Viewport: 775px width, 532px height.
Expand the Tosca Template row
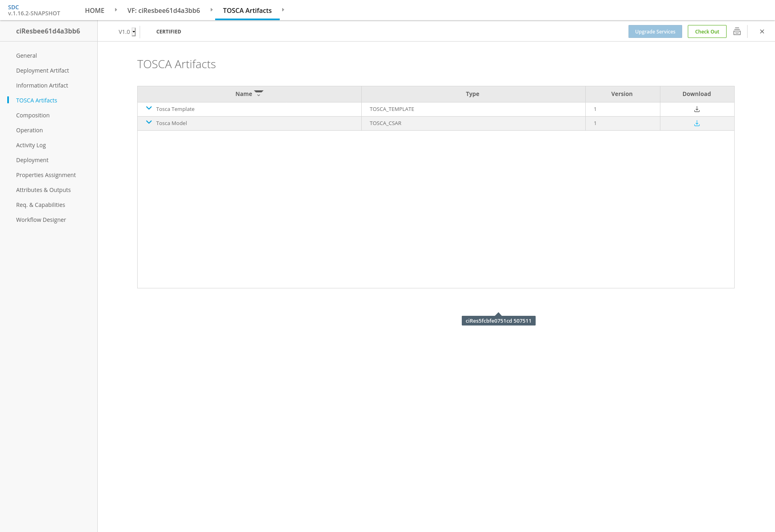point(149,108)
